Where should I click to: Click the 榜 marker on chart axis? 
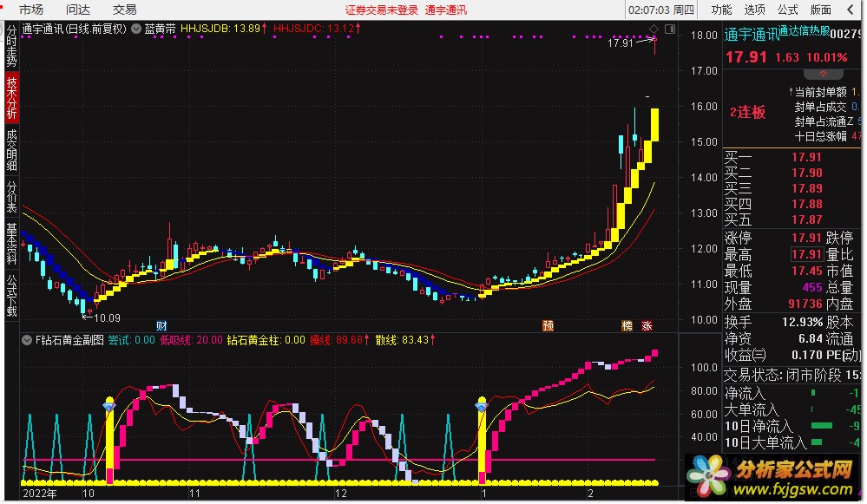pyautogui.click(x=627, y=325)
